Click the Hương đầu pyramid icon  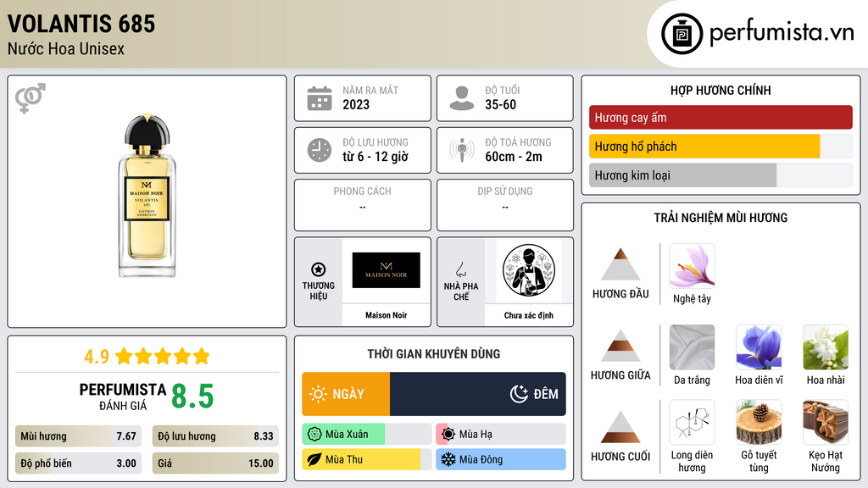[x=620, y=264]
